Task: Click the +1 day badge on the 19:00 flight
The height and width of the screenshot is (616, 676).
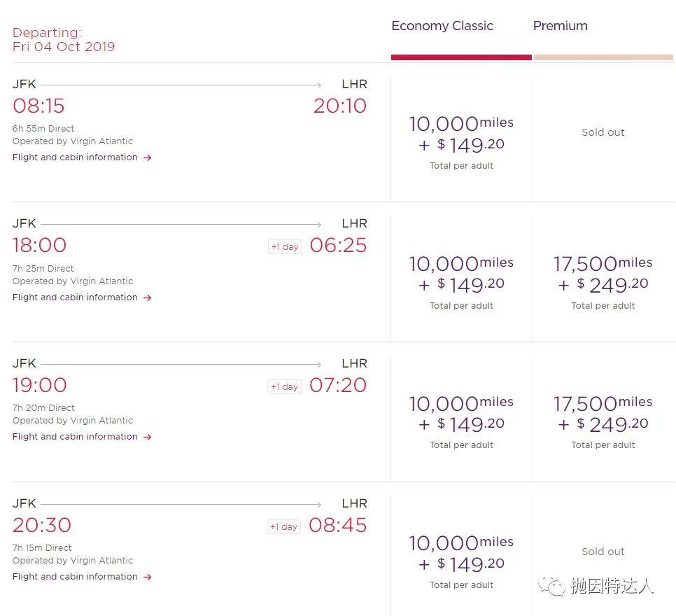Action: pyautogui.click(x=284, y=386)
